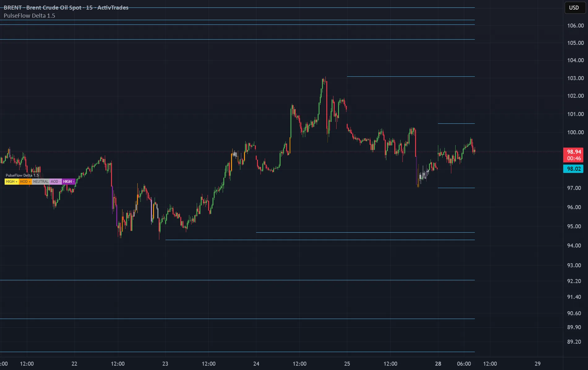Click the MOD + orange legend swatch
This screenshot has height=370, width=588.
(25, 182)
